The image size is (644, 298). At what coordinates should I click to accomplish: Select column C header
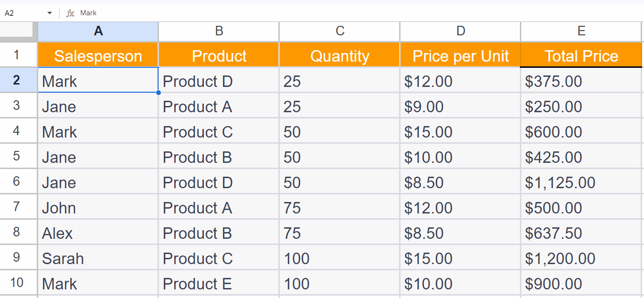[x=339, y=31]
